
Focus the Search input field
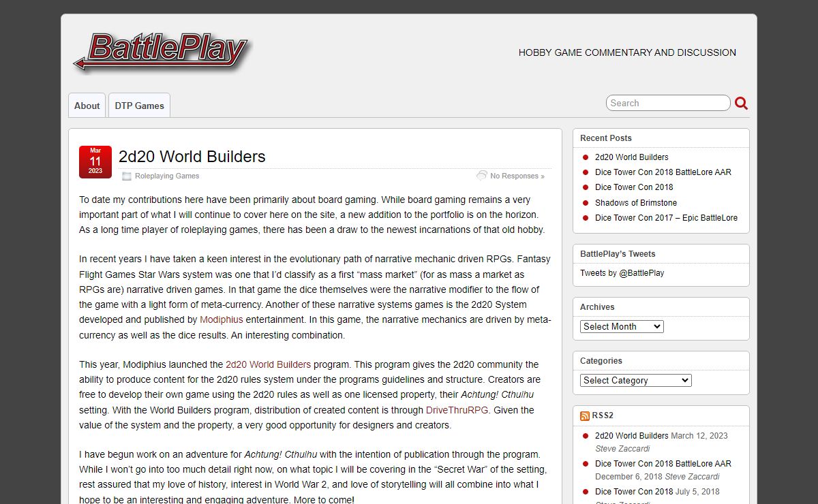668,103
